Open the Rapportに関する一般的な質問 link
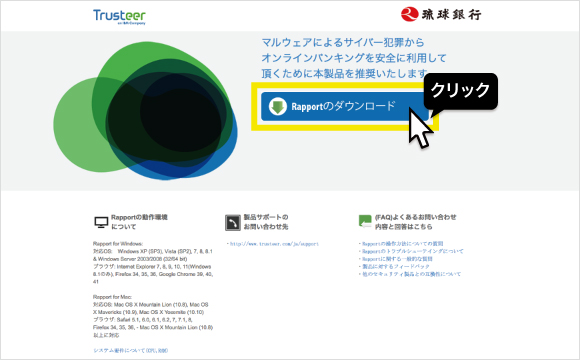Image resolution: width=580 pixels, height=360 pixels. (397, 259)
